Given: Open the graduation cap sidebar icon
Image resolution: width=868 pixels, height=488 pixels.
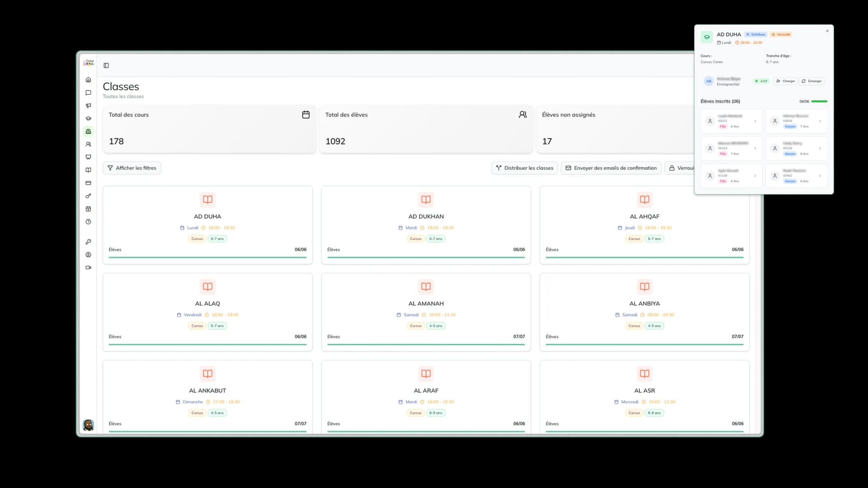Looking at the screenshot, I should pos(88,118).
